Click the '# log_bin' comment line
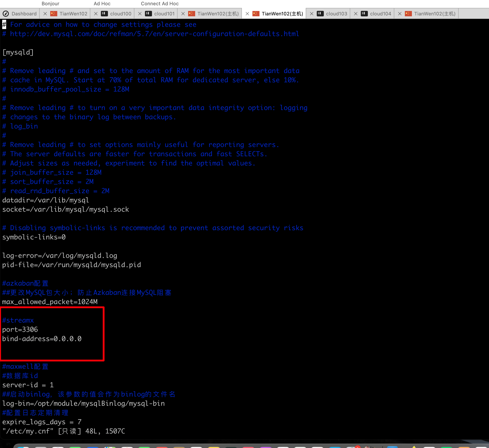The width and height of the screenshot is (489, 448). (20, 126)
